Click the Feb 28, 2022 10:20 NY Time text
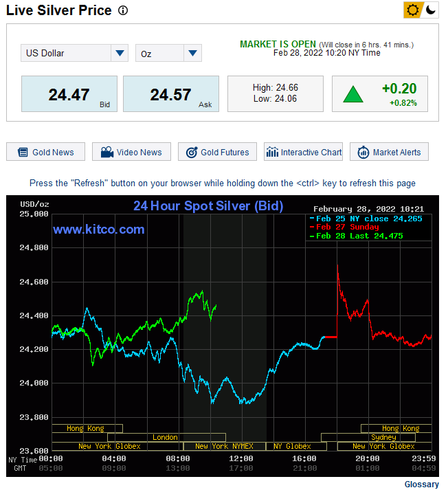 click(x=327, y=53)
